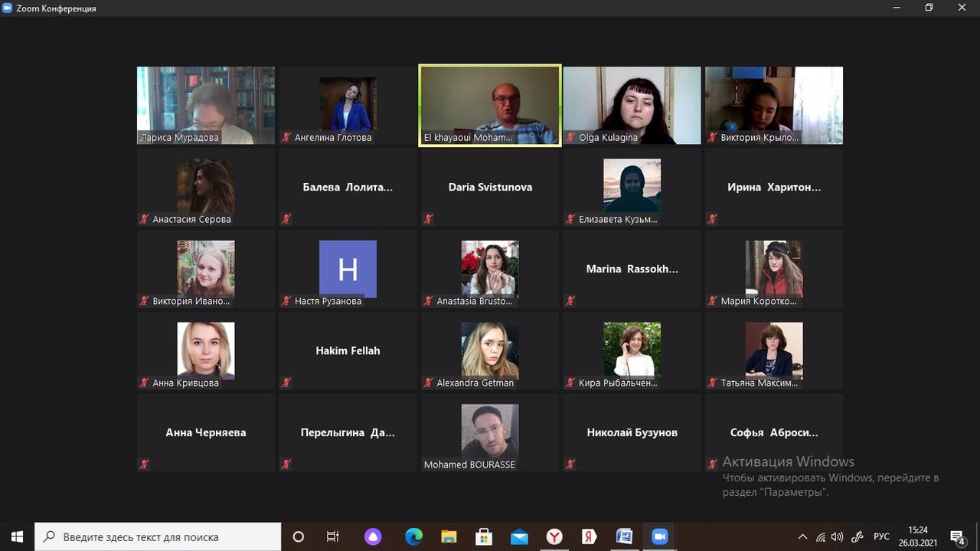Viewport: 980px width, 551px height.
Task: Open Task View on the taskbar
Action: pyautogui.click(x=333, y=536)
